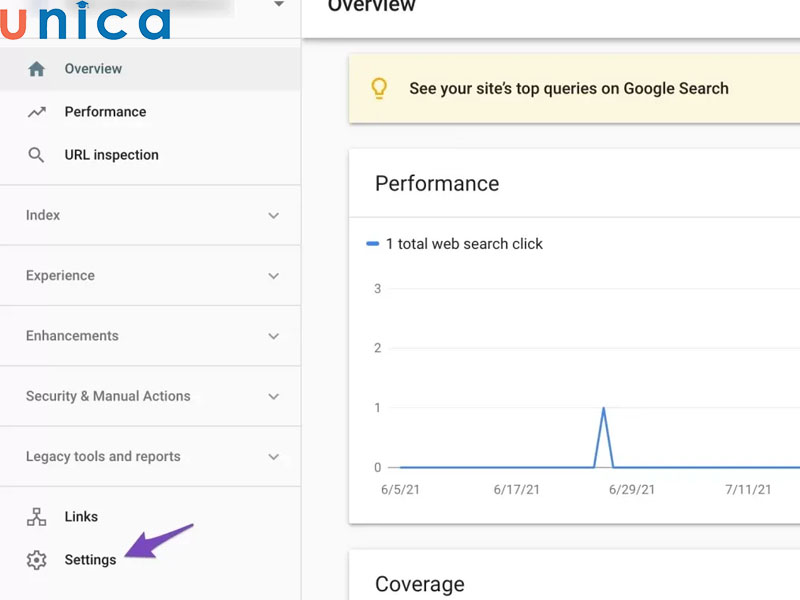Click the lightbulb icon in yellow banner
The width and height of the screenshot is (800, 600).
[x=379, y=89]
